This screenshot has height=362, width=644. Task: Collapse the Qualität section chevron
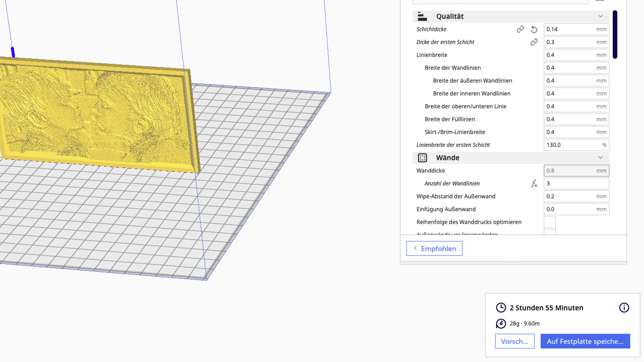pyautogui.click(x=601, y=16)
